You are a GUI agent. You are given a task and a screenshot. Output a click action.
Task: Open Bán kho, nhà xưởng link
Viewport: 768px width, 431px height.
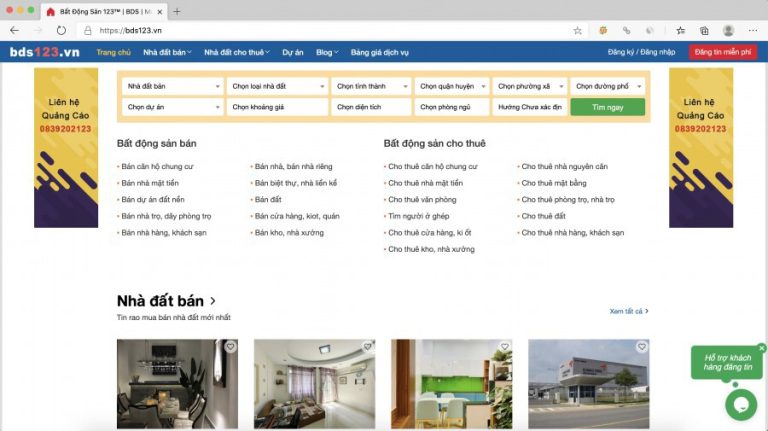click(289, 233)
